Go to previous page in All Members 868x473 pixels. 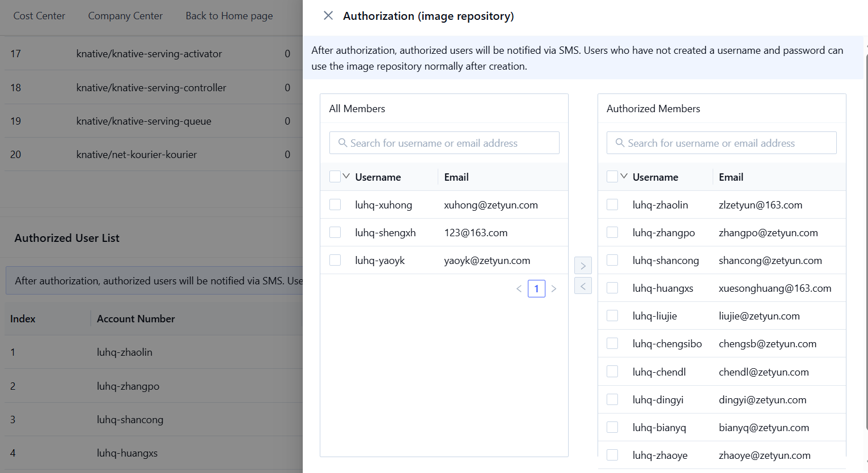tap(519, 289)
